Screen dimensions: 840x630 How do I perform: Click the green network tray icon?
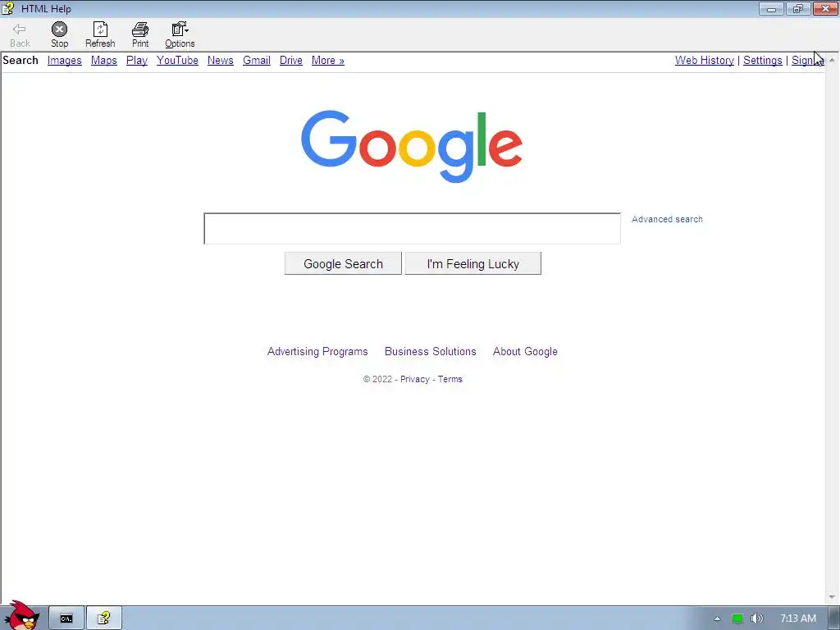click(737, 619)
